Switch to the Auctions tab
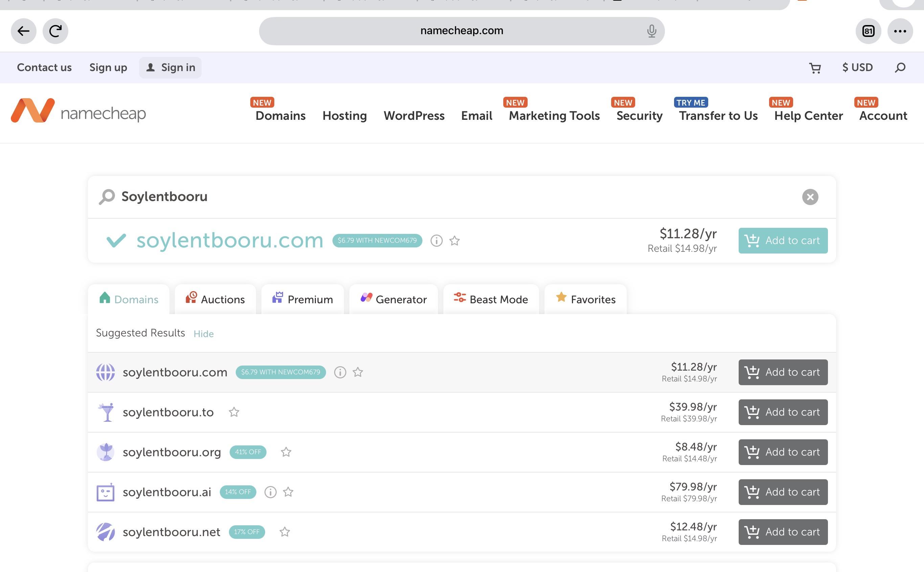 (x=215, y=299)
